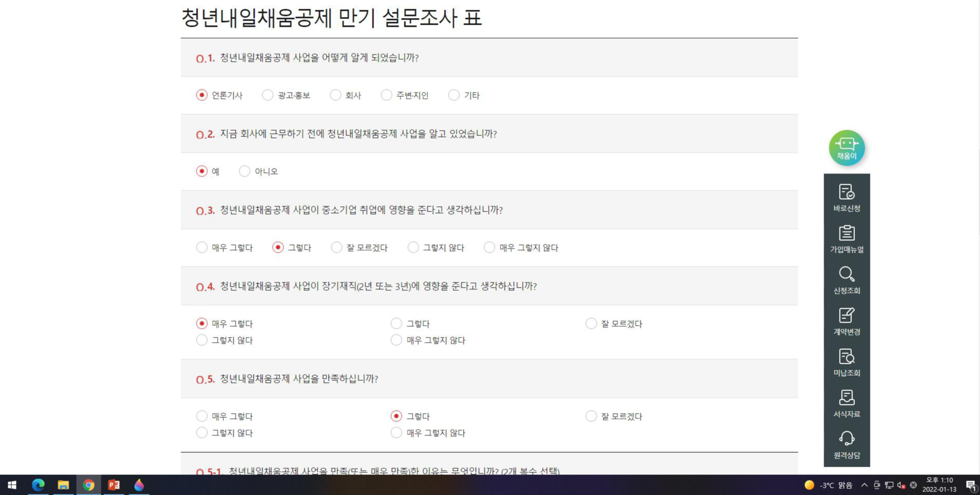
Task: Switch to Chrome in the taskbar
Action: point(88,485)
